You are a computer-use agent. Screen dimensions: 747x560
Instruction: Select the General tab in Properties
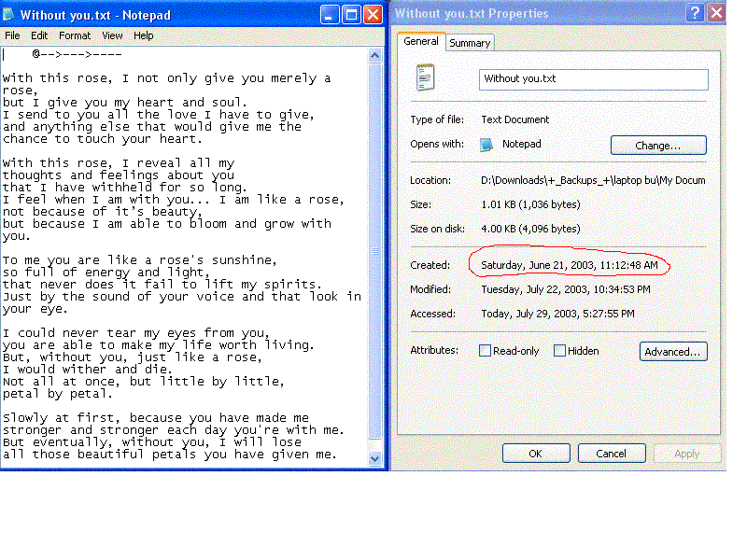click(421, 41)
